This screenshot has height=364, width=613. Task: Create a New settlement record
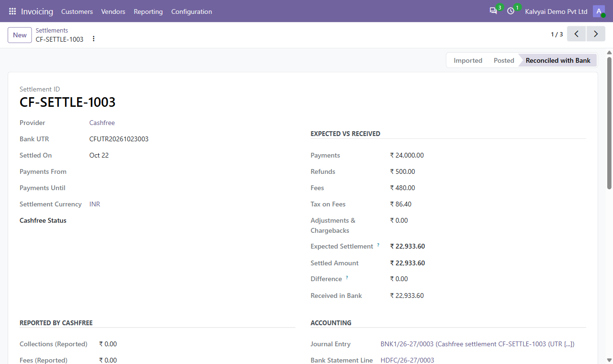20,35
